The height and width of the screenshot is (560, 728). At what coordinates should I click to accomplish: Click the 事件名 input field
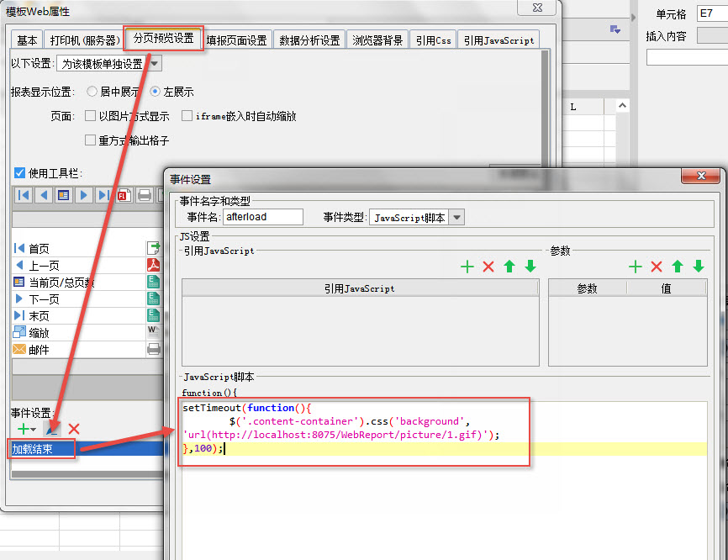click(x=263, y=217)
